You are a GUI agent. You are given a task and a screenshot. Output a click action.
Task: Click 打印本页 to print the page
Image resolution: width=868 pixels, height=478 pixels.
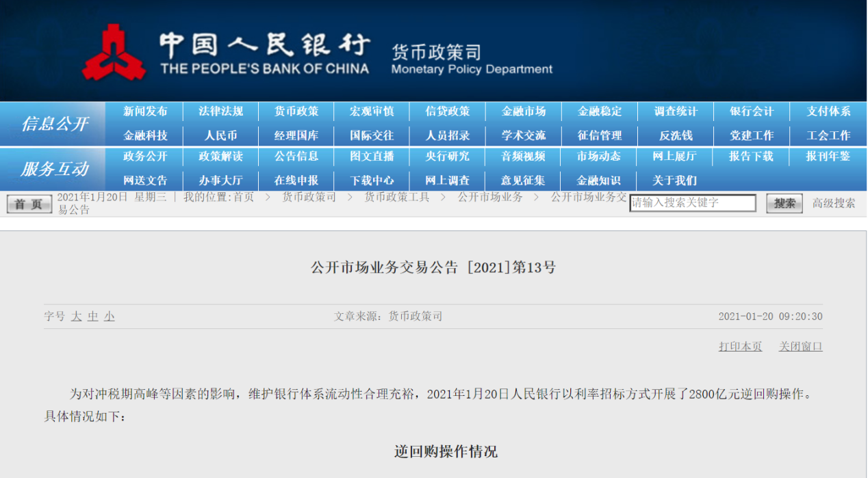(739, 347)
